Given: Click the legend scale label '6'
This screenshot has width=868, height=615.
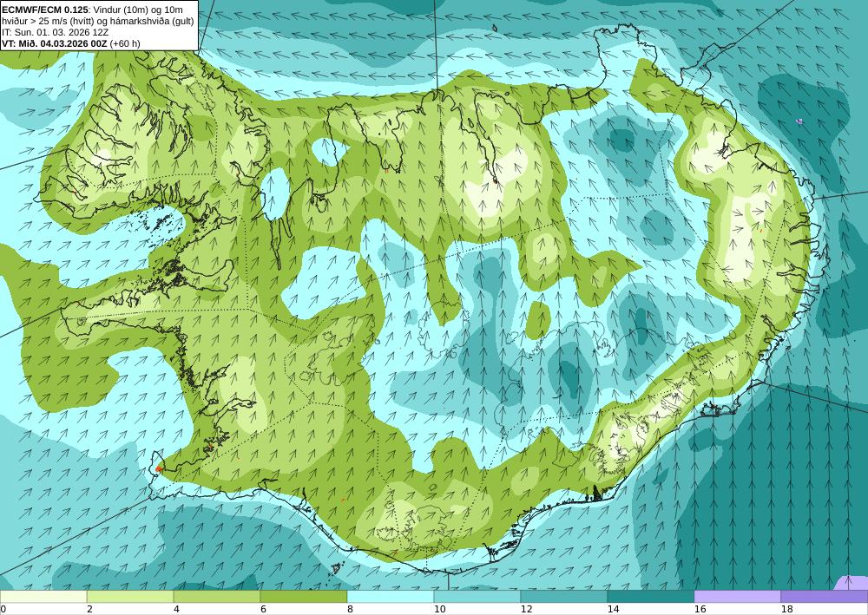Looking at the screenshot, I should pos(263,610).
